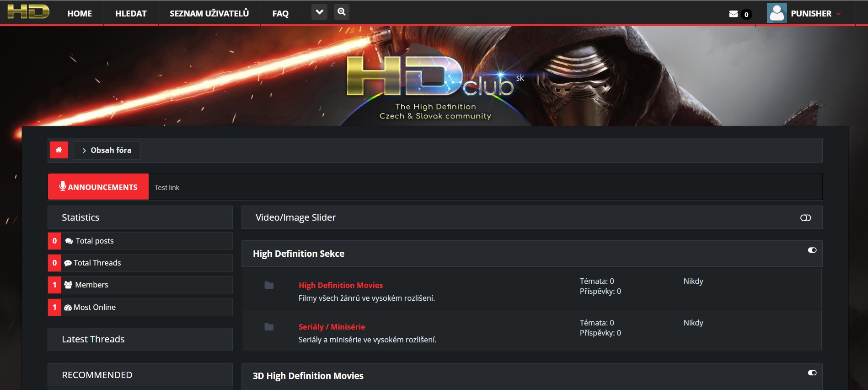Screen dimensions: 868x390
Task: Click 'Seriály a minisérie ve vysokém rozlišení' description
Action: click(x=368, y=340)
